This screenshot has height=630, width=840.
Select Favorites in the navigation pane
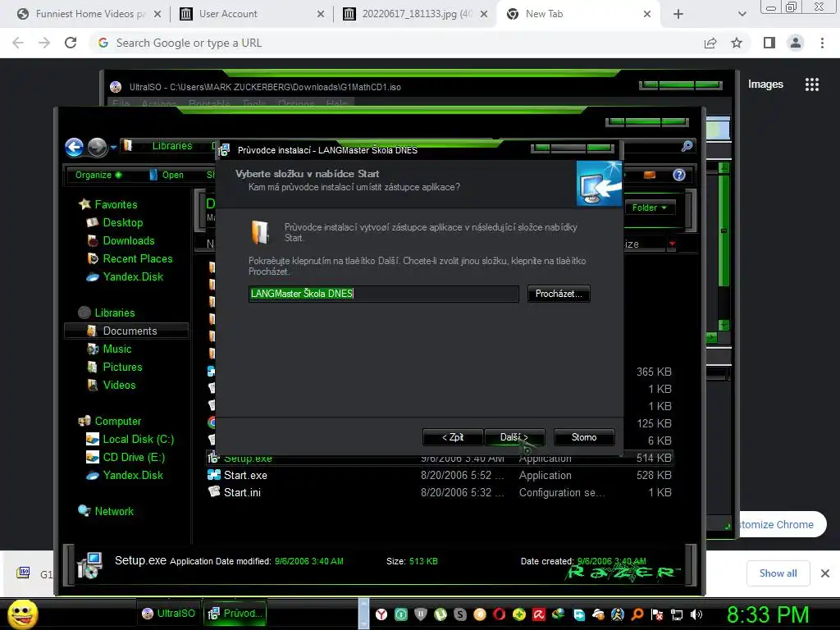tap(116, 204)
